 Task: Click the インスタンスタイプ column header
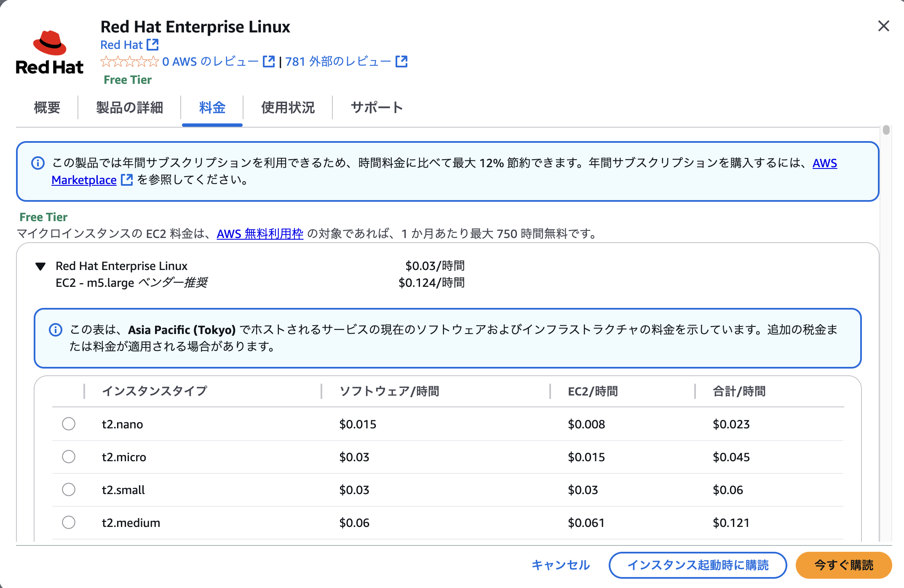click(x=155, y=391)
